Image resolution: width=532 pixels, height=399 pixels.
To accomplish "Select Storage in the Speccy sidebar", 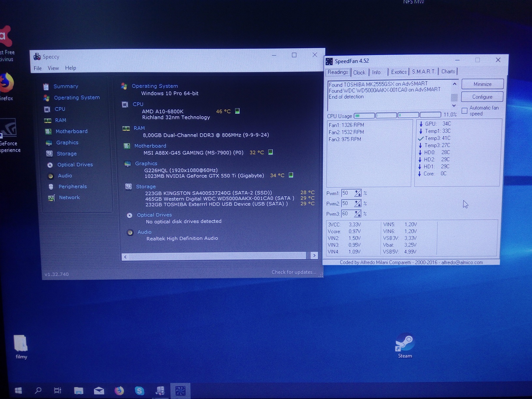I will [x=66, y=154].
